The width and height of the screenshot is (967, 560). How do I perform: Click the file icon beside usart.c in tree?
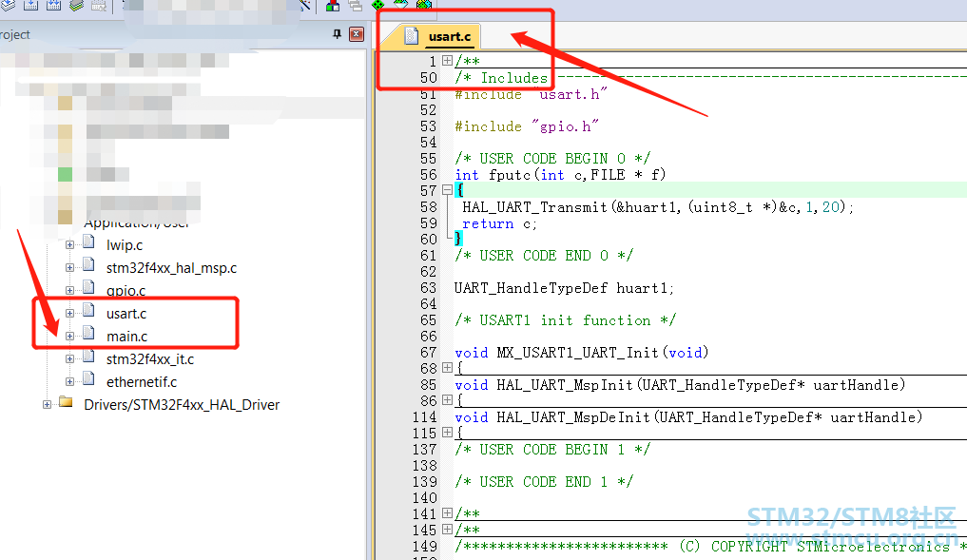[88, 310]
